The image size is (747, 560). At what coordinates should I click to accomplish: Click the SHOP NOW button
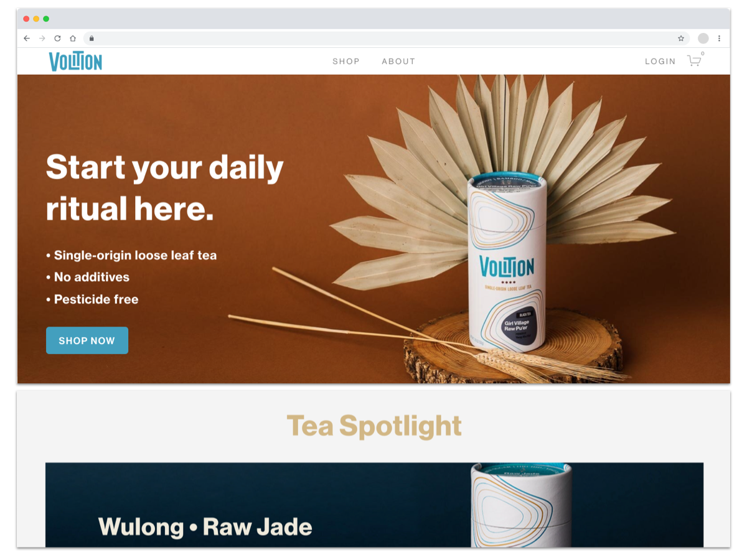point(87,340)
